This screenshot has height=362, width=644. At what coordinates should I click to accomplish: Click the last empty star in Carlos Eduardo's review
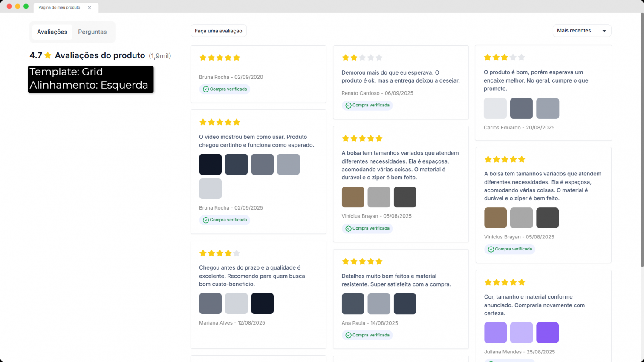521,57
